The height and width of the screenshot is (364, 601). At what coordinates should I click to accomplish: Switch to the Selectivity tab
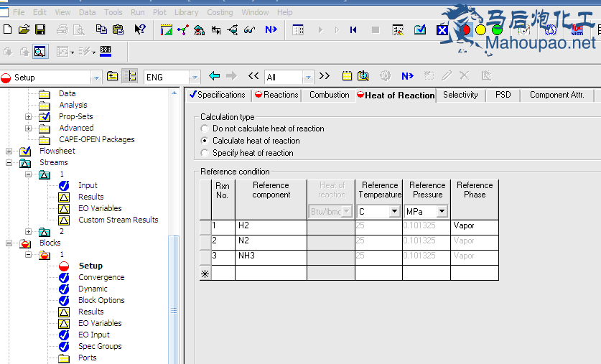click(460, 95)
